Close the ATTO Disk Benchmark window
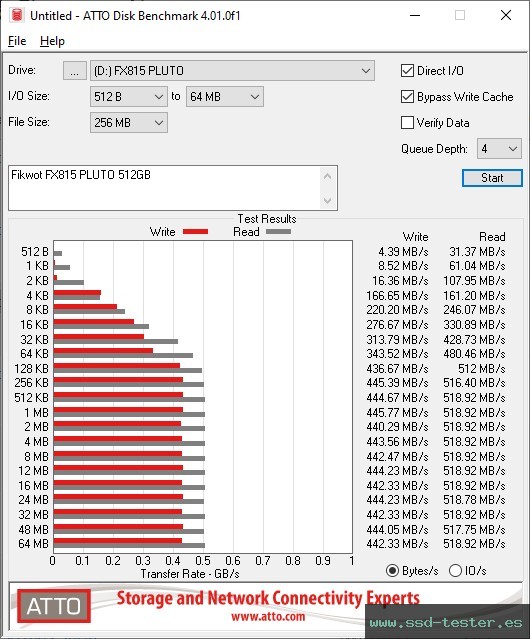 click(506, 15)
